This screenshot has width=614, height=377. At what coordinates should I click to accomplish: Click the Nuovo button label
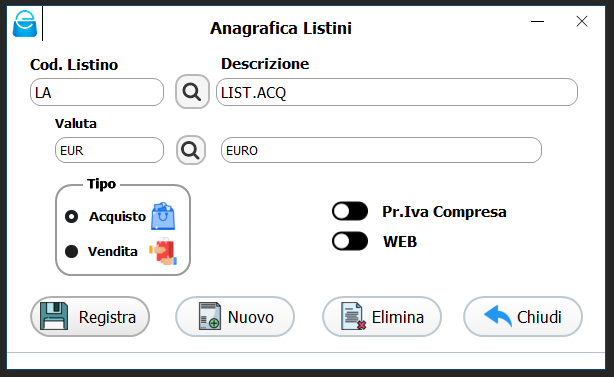click(x=251, y=317)
